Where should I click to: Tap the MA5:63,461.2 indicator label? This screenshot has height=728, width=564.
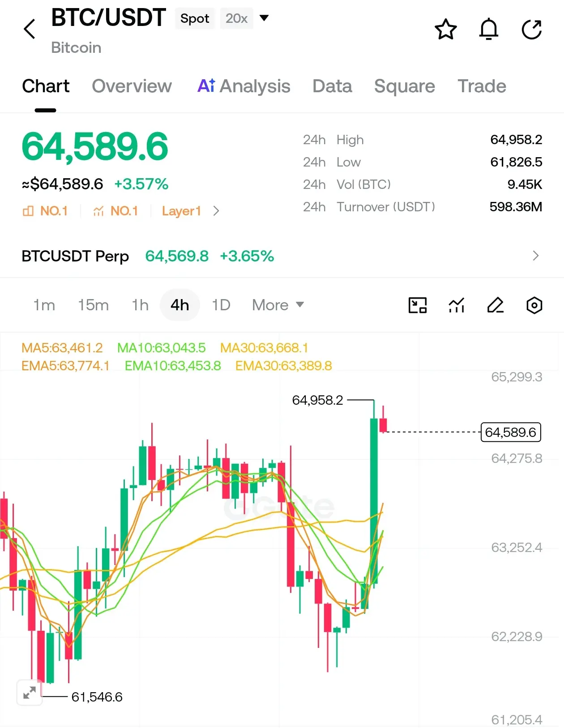point(62,348)
